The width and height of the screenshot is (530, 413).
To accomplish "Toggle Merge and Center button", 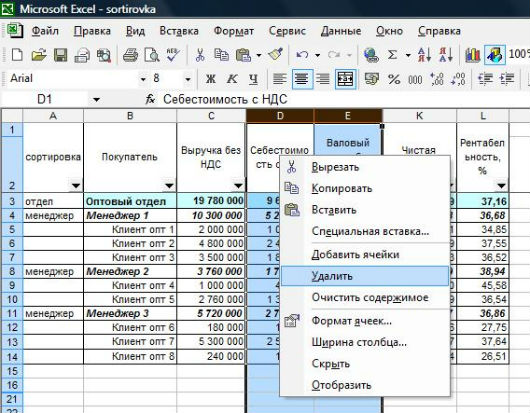I will tap(345, 79).
